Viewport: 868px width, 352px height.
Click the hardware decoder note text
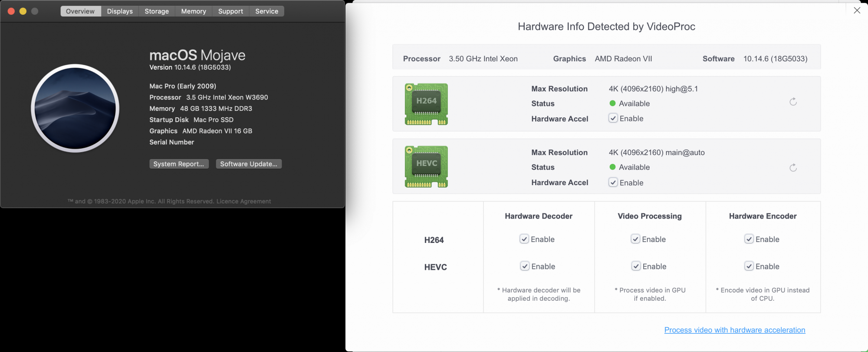[x=539, y=294]
